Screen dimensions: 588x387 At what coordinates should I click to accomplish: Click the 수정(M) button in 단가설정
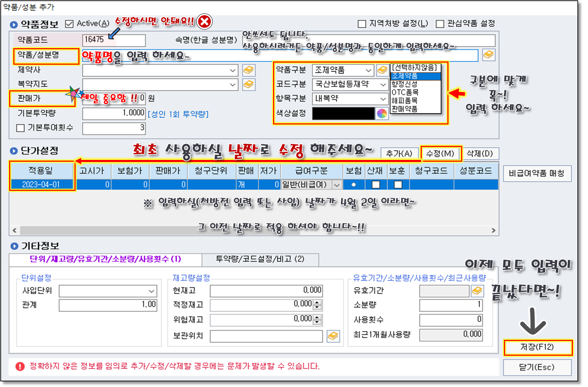coord(440,154)
